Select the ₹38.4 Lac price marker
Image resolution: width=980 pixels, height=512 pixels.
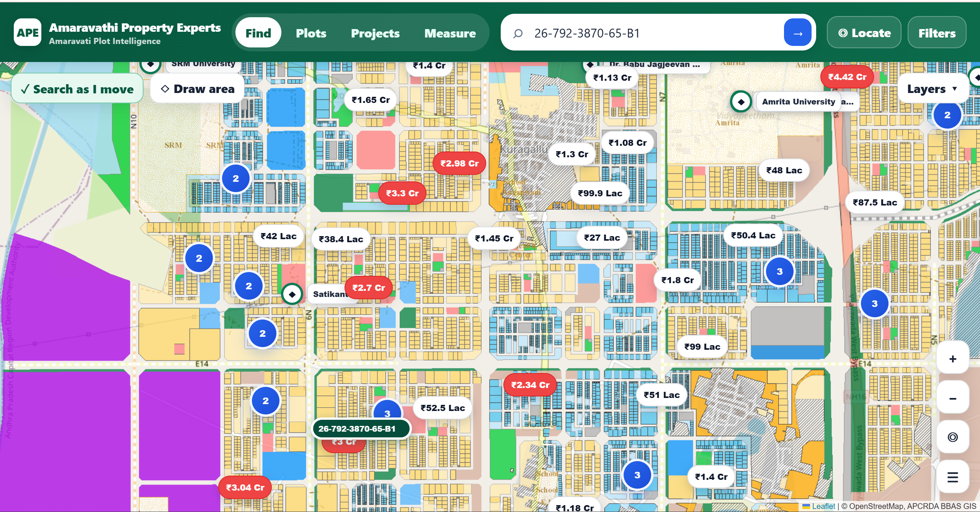coord(341,239)
